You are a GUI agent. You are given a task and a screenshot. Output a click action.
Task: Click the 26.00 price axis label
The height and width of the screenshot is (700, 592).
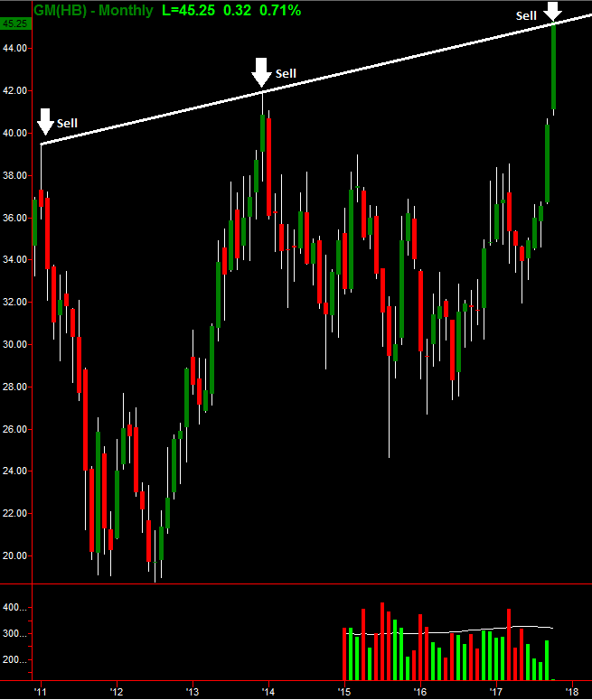coord(15,429)
